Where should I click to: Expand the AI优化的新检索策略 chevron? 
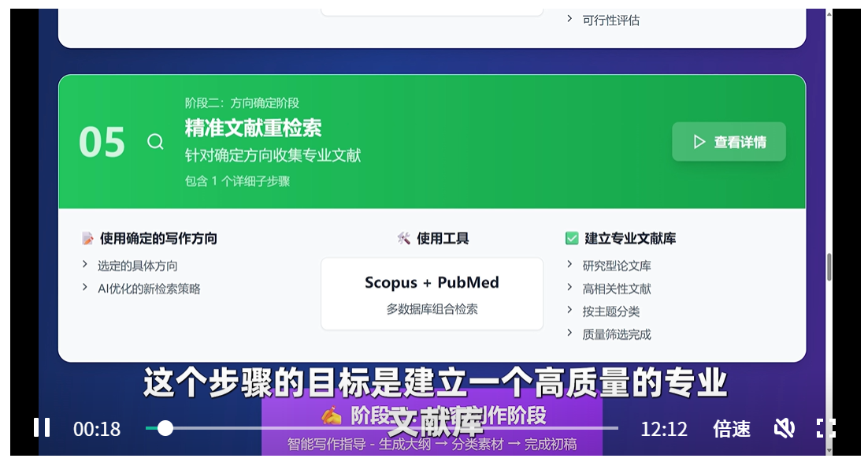[85, 287]
